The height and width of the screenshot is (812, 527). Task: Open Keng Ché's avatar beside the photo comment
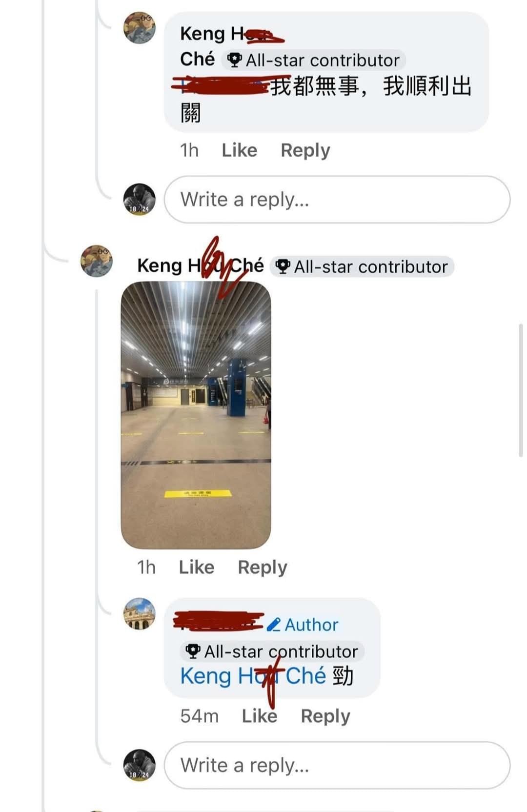coord(97,261)
